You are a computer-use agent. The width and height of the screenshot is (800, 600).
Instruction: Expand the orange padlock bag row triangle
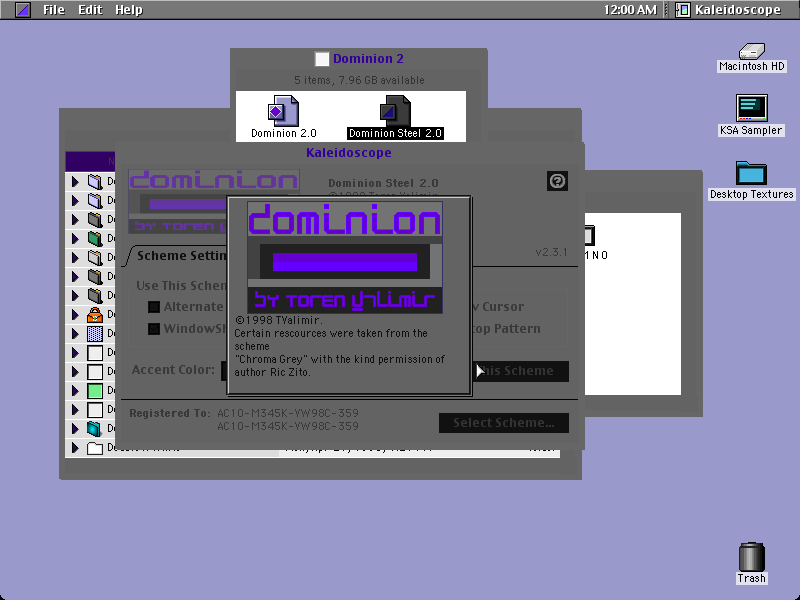75,314
